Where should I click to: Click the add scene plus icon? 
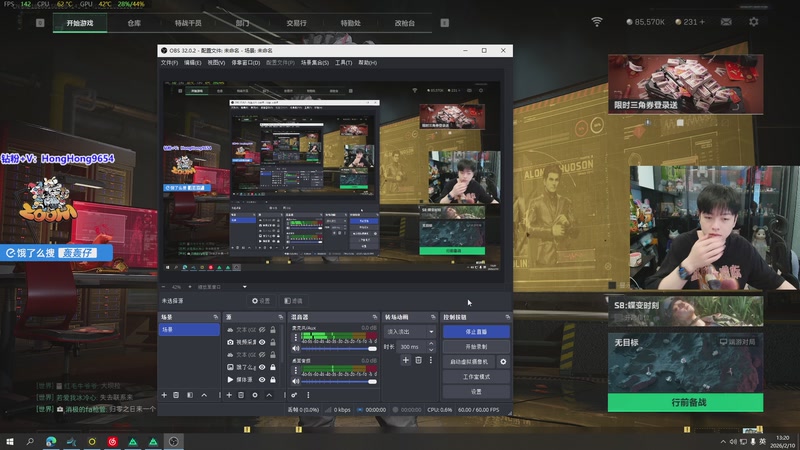[165, 395]
